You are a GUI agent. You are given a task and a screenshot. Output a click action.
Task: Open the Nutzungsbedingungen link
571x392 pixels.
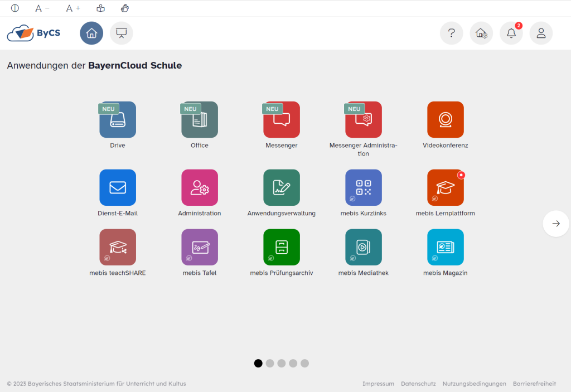point(474,384)
